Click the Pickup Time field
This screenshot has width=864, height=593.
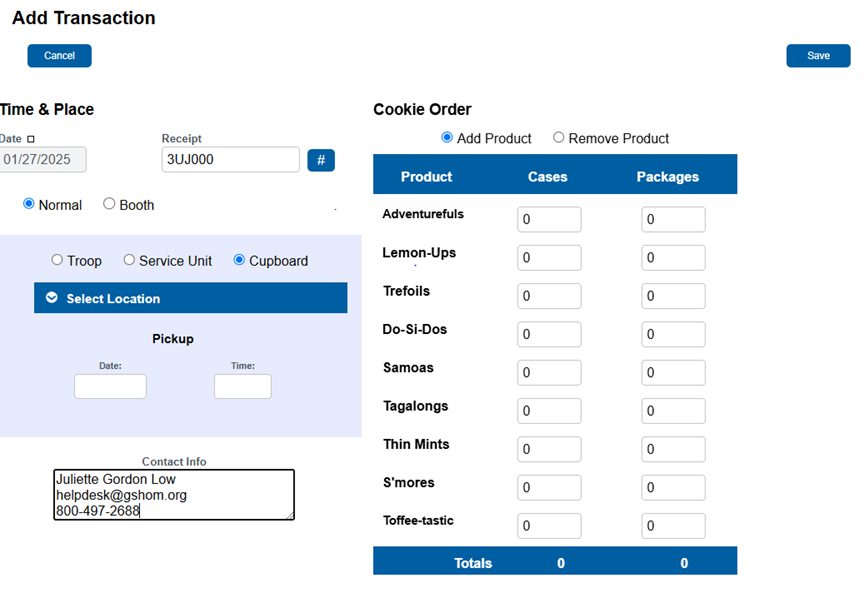pos(242,387)
